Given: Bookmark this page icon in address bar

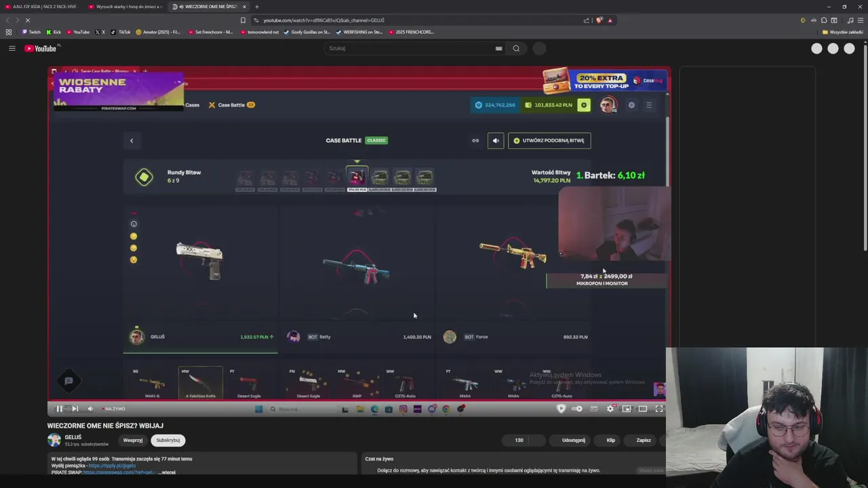Looking at the screenshot, I should (x=243, y=20).
